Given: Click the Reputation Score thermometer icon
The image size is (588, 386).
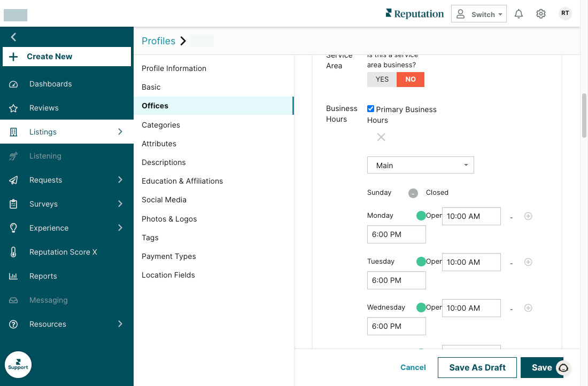Looking at the screenshot, I should (13, 252).
